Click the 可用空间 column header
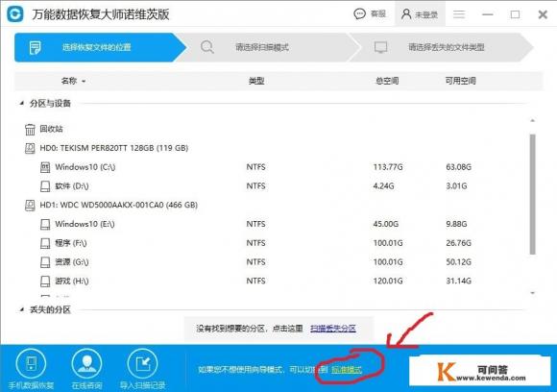557x392 pixels. [460, 81]
